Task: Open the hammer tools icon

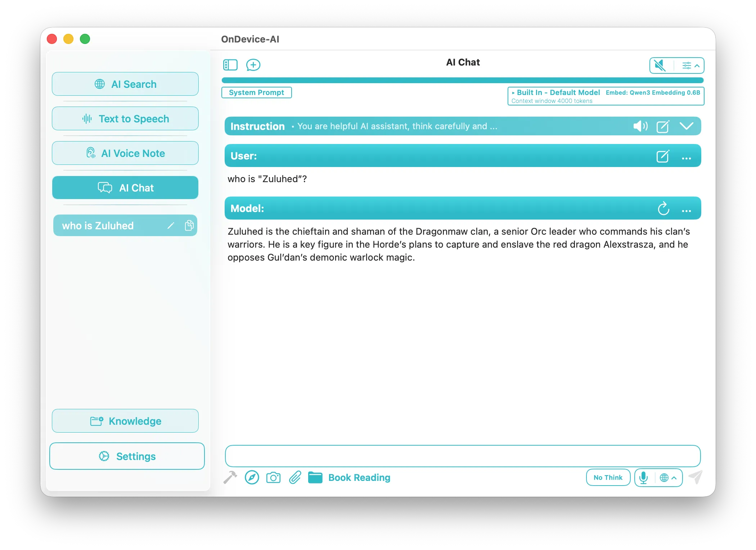Action: tap(230, 478)
